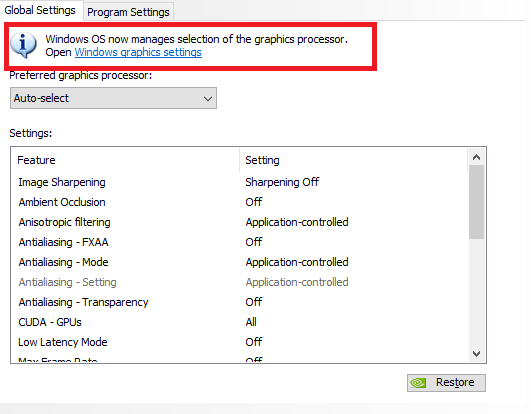The image size is (531, 414).
Task: Select the CUDA - GPUs row
Action: pyautogui.click(x=239, y=322)
